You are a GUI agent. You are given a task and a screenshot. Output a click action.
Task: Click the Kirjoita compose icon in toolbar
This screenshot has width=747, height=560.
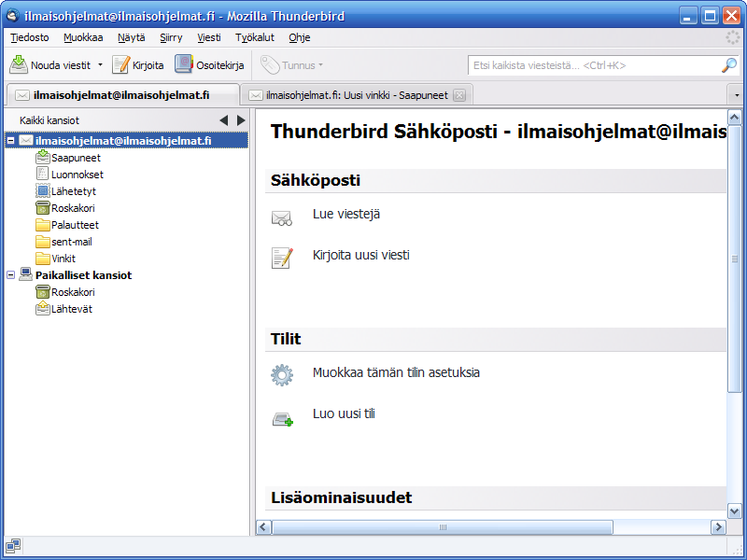(x=121, y=64)
